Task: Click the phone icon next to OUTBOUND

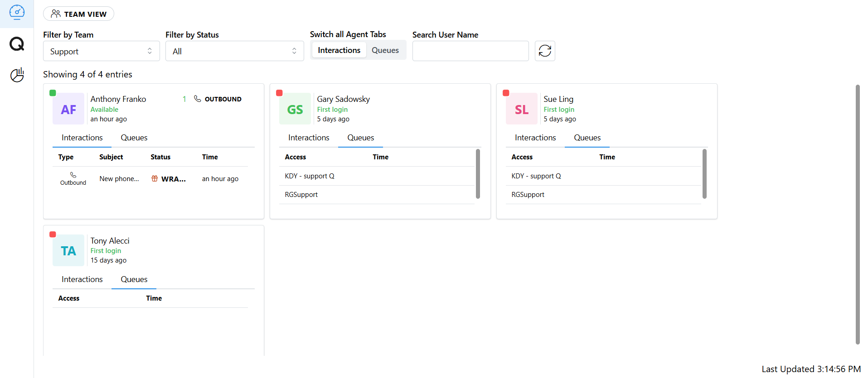Action: (197, 99)
